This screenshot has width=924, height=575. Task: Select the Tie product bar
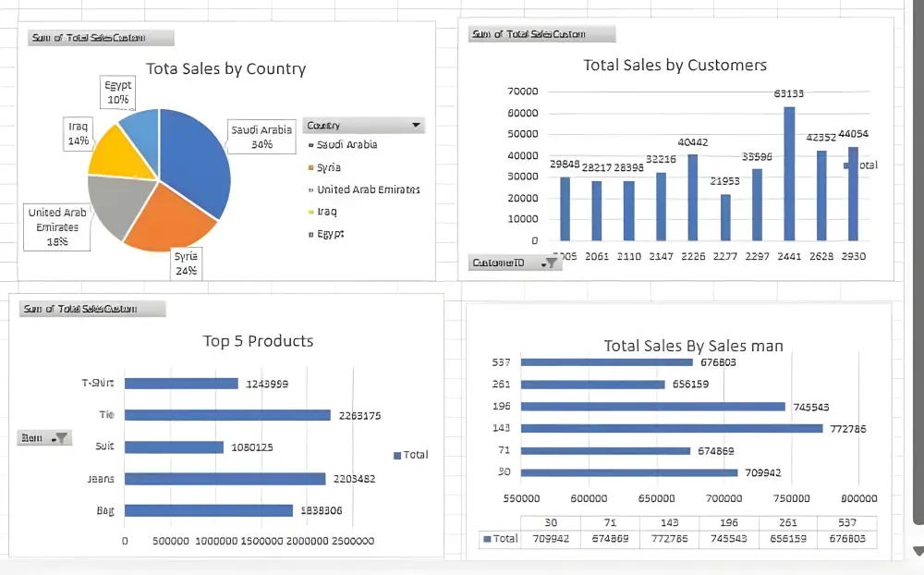[x=227, y=415]
